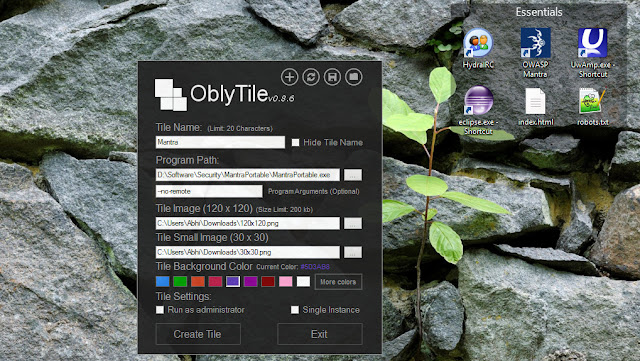
Task: Select the UwAmp.exe shortcut icon
Action: click(x=593, y=52)
